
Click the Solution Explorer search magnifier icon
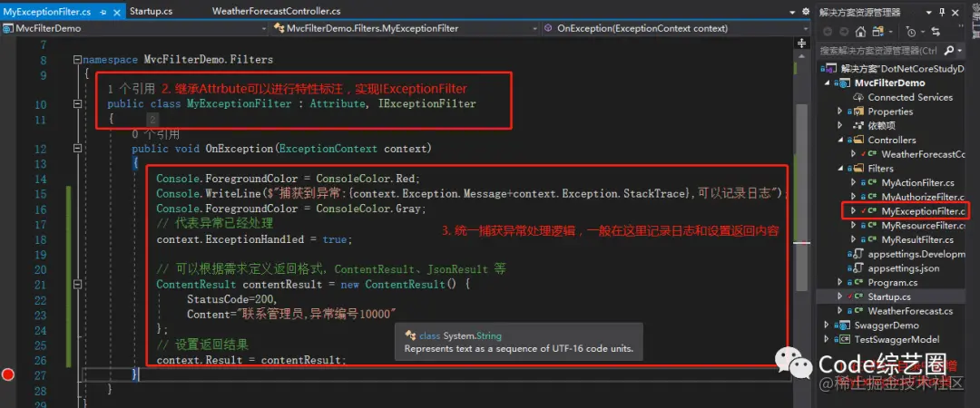[x=949, y=51]
